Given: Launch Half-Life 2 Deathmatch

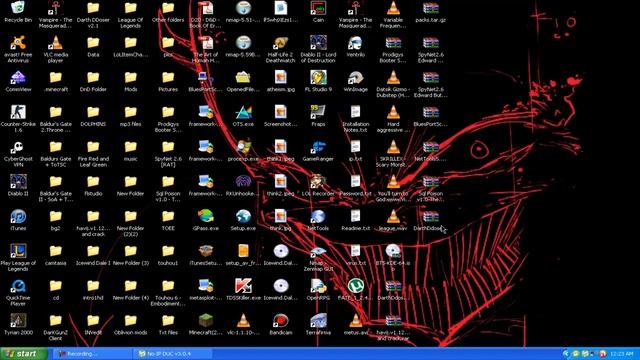Looking at the screenshot, I should point(280,43).
